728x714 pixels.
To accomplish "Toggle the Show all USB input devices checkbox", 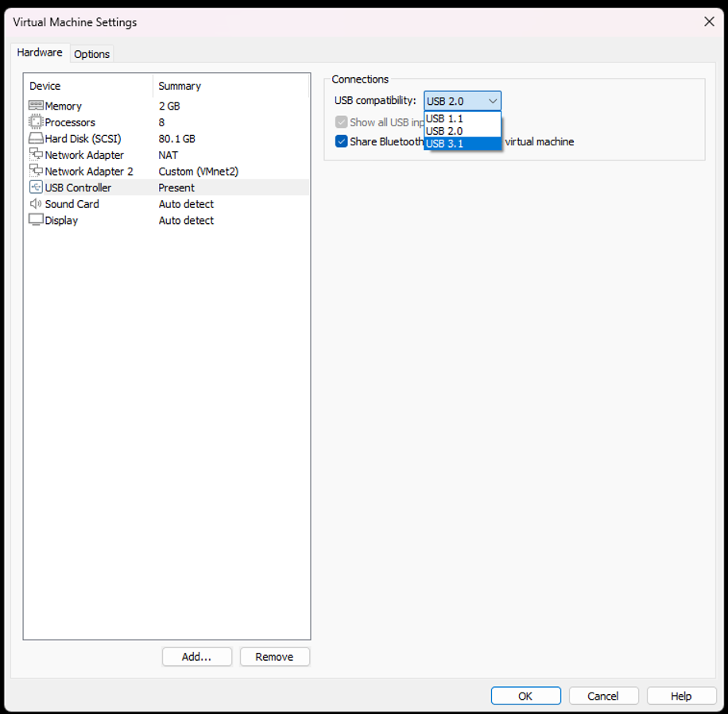I will point(342,122).
